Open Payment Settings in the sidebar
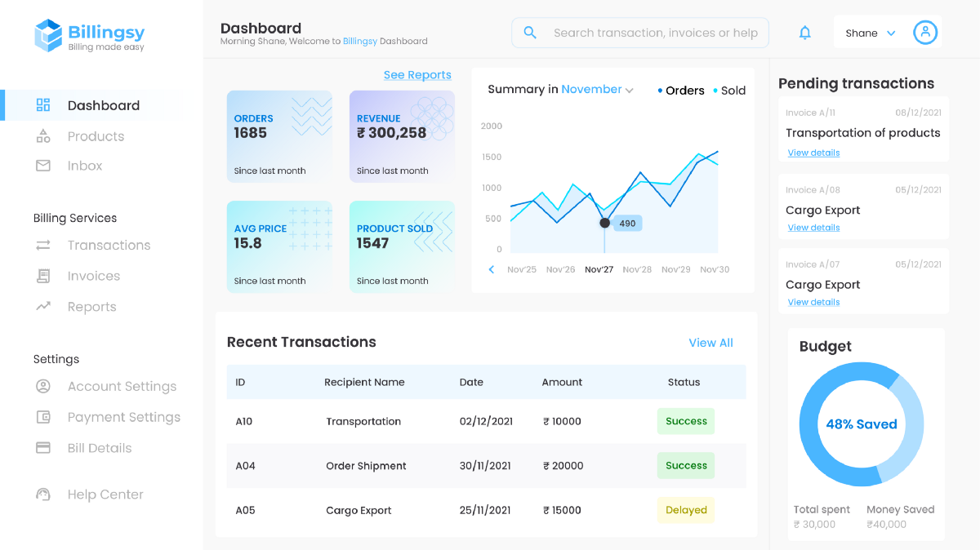This screenshot has height=550, width=980. [x=123, y=417]
